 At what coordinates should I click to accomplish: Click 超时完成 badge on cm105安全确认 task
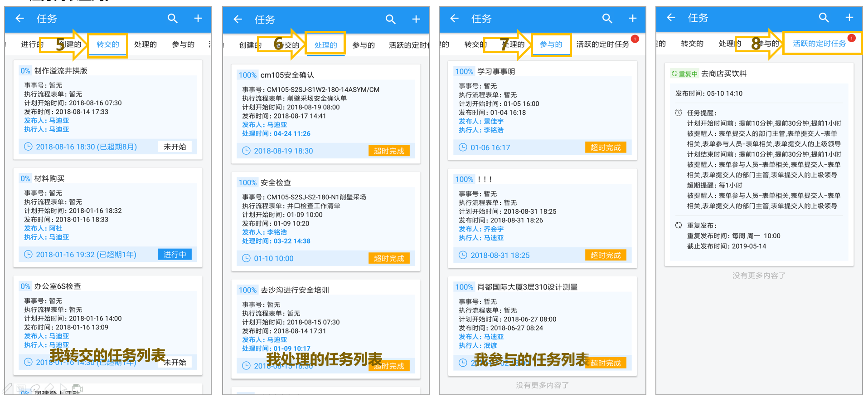(x=389, y=151)
